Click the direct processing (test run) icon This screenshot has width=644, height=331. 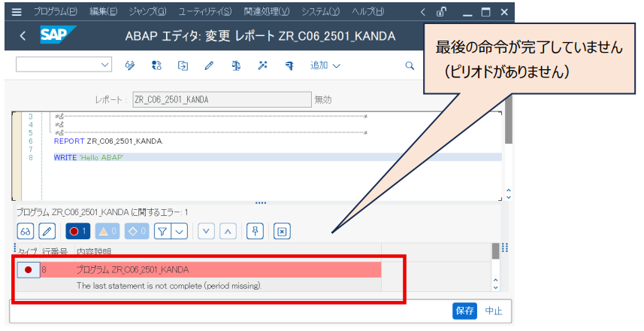tap(289, 65)
